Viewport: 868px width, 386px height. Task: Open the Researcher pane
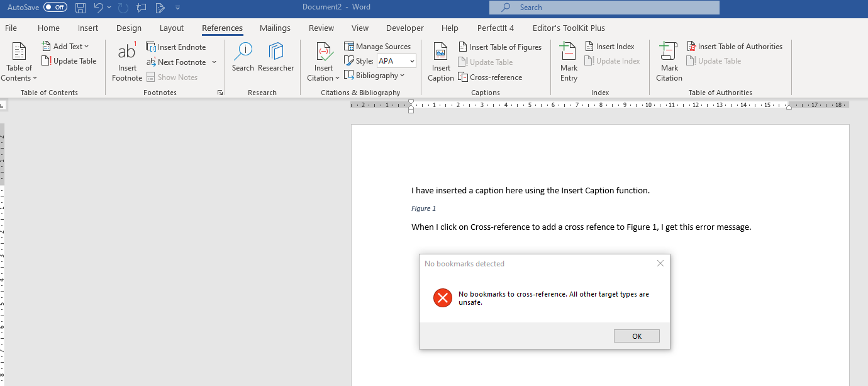point(275,57)
